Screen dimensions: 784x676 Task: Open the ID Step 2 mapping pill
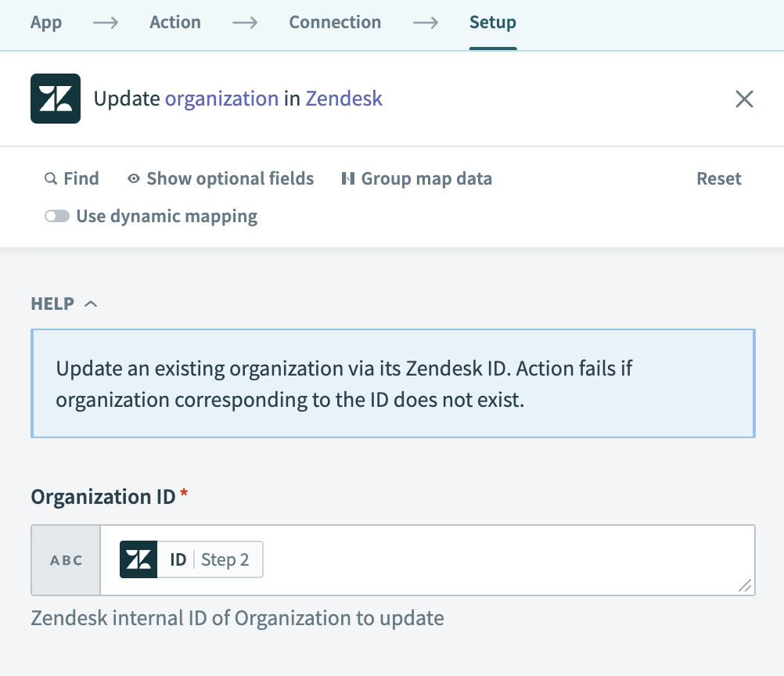(190, 559)
